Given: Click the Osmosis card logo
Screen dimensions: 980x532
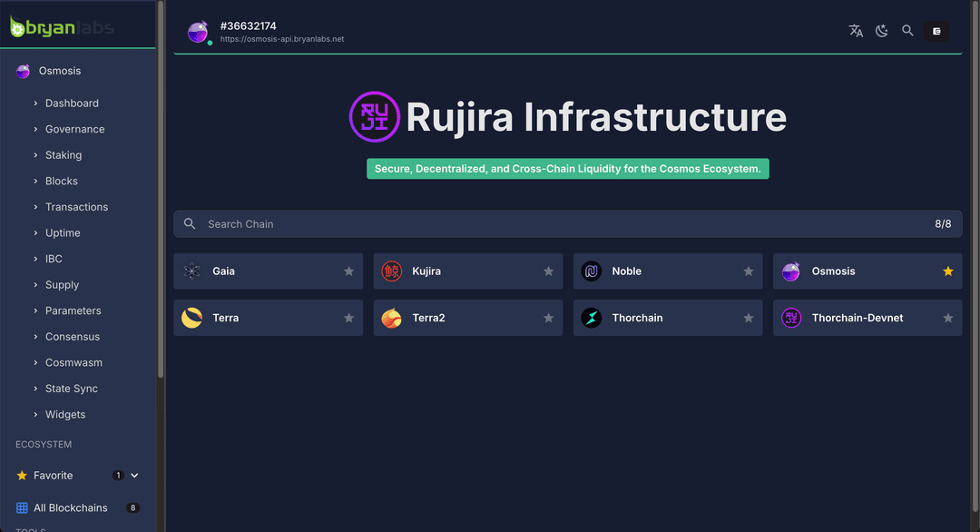Looking at the screenshot, I should pyautogui.click(x=791, y=271).
